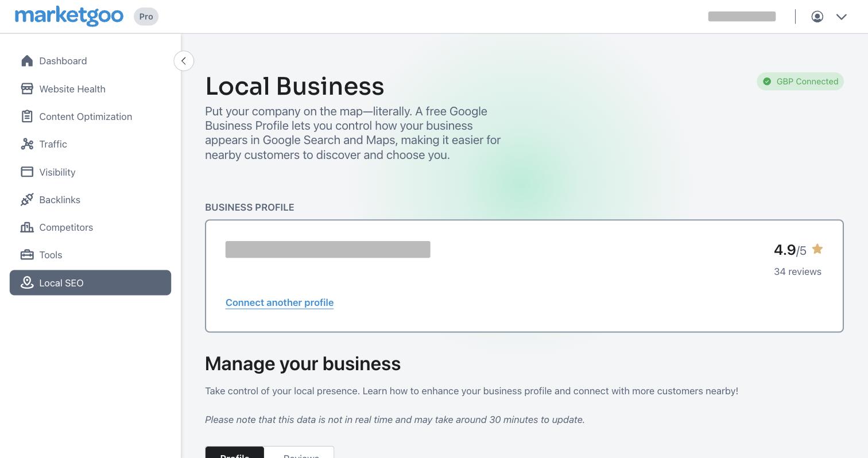Click the Dashboard home icon

(x=27, y=61)
